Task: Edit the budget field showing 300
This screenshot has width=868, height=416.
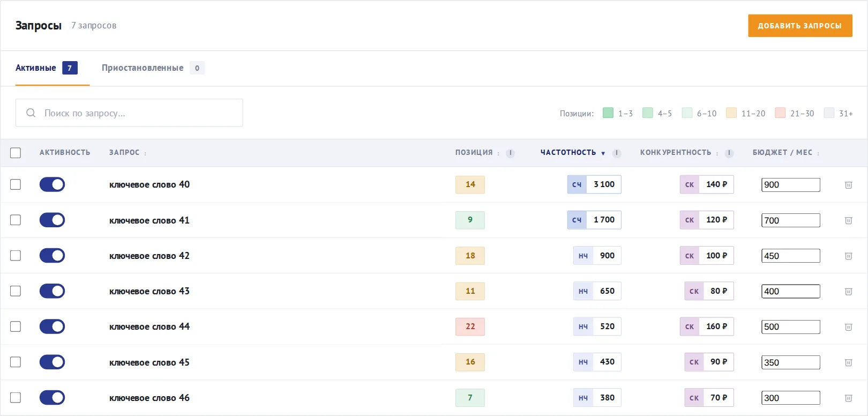Action: click(x=791, y=398)
